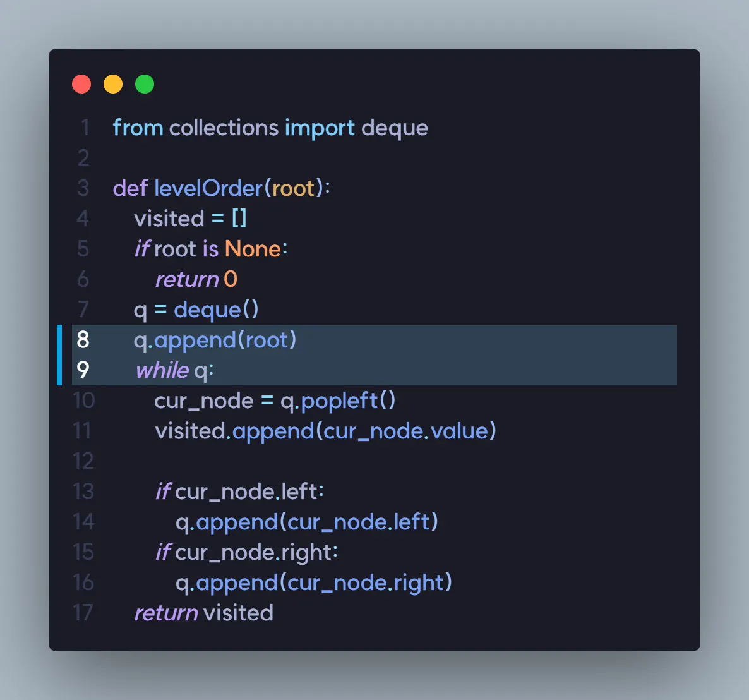Viewport: 749px width, 700px height.
Task: Click the 'root' parameter in function definition
Action: pos(293,188)
